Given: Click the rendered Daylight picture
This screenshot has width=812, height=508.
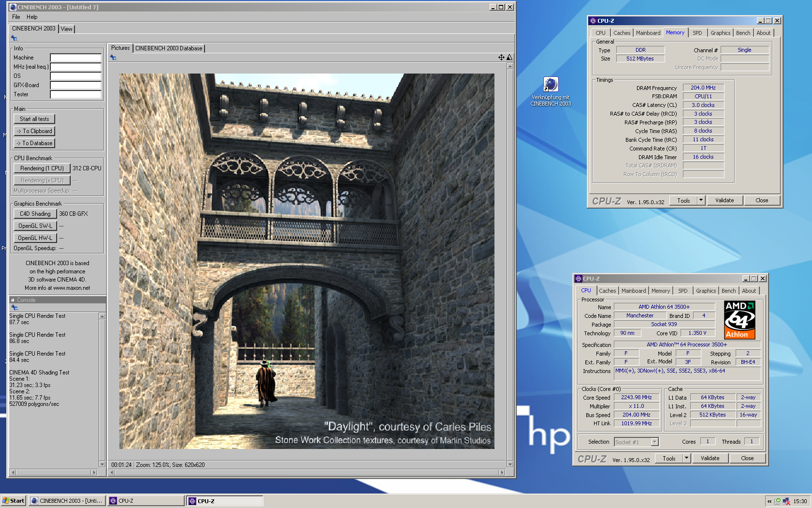Looking at the screenshot, I should [x=307, y=261].
